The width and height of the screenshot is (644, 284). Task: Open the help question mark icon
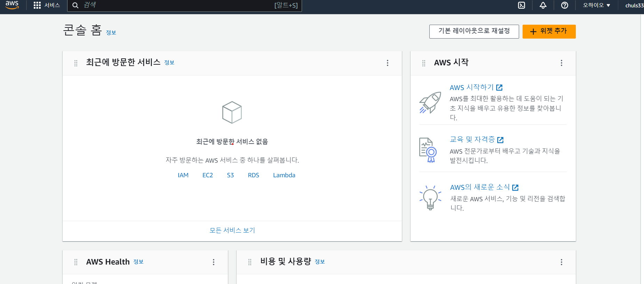565,5
